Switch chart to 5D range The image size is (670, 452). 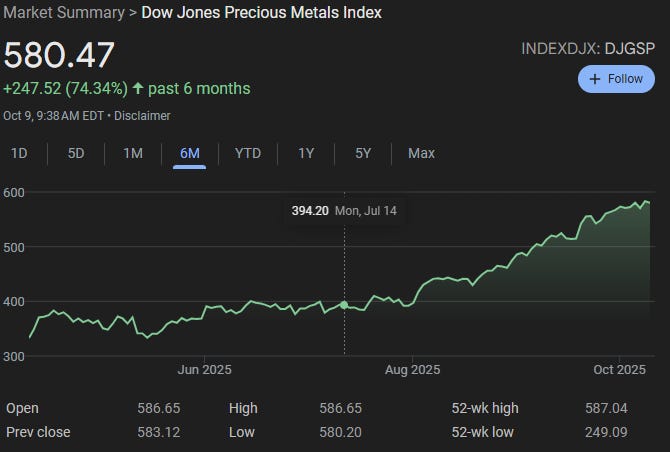pos(76,153)
